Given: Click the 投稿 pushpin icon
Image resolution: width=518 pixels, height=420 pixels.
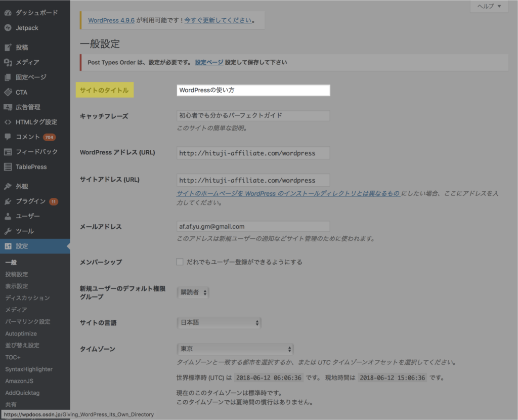Looking at the screenshot, I should coord(8,48).
